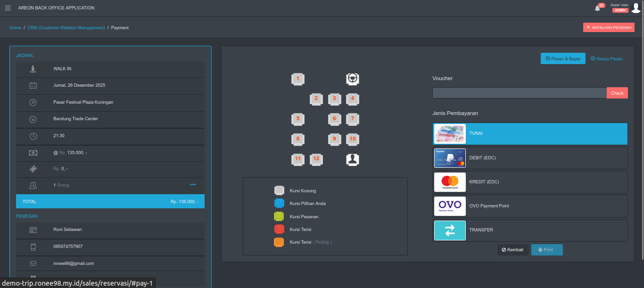Switch to the Hanya Pesan tab

point(607,58)
